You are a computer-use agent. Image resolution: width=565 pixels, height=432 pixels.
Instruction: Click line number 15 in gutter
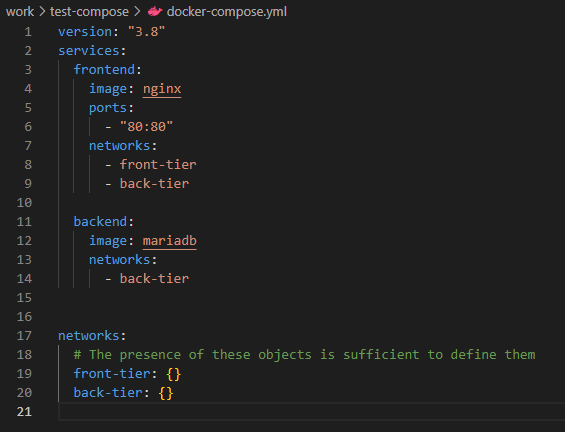[24, 298]
